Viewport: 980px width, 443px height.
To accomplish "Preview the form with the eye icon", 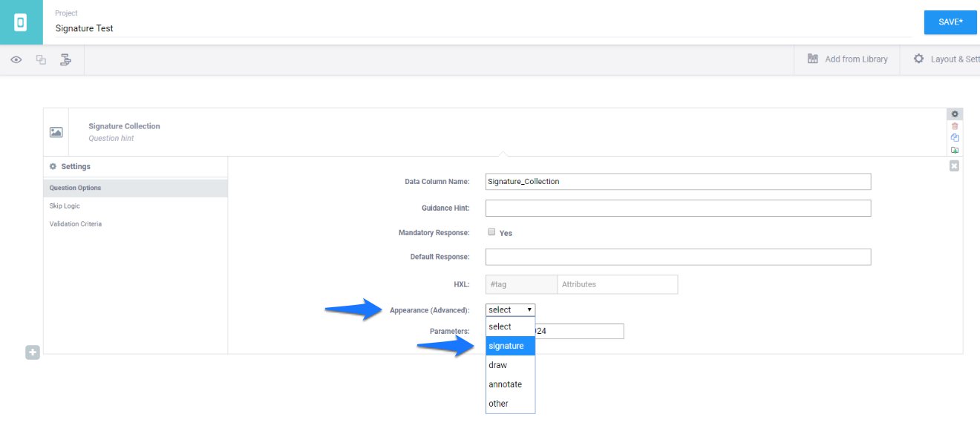I will pyautogui.click(x=16, y=59).
